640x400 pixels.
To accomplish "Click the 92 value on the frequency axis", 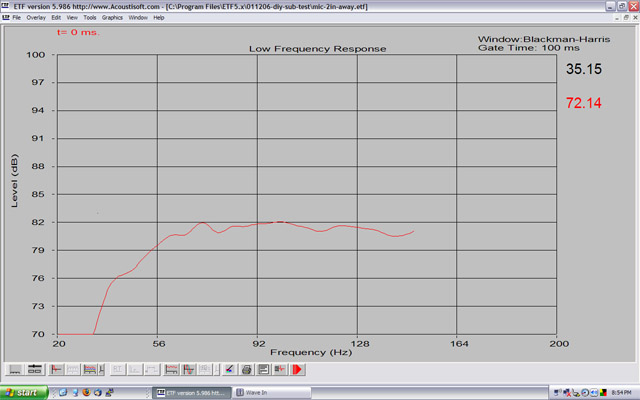I will pos(259,344).
